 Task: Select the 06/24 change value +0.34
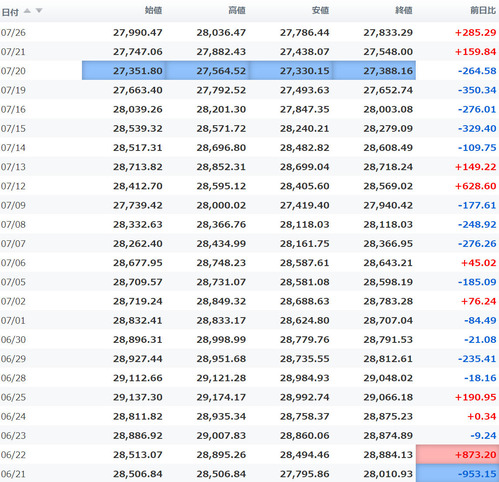482,416
